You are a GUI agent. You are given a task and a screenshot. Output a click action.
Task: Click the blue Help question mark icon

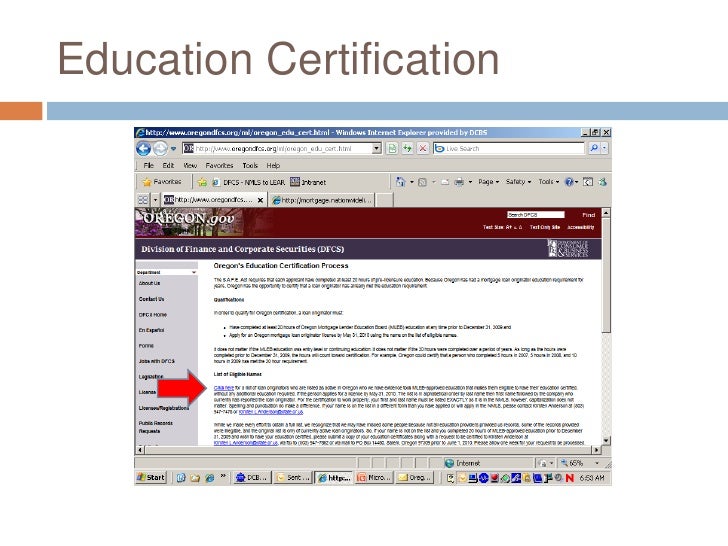569,182
